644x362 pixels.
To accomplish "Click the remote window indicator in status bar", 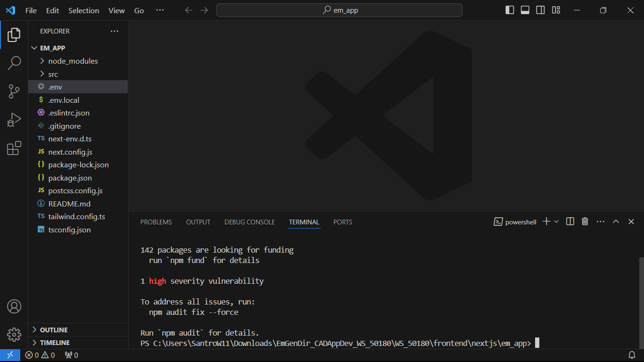I will (x=10, y=355).
